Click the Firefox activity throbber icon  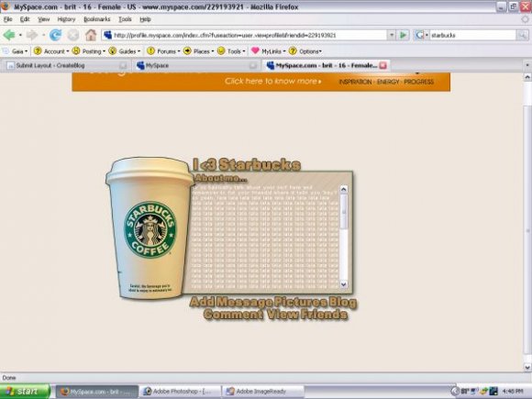(526, 19)
